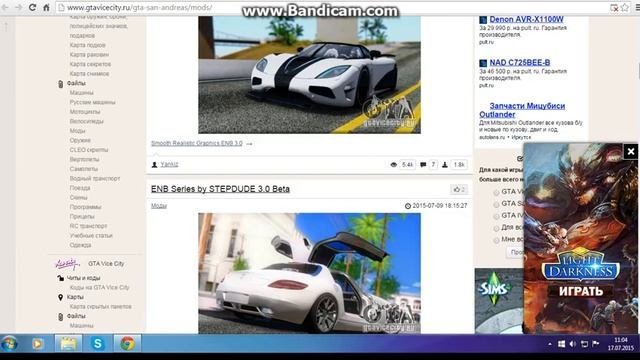
Task: Switch to Chrome in the taskbar
Action: click(x=127, y=344)
